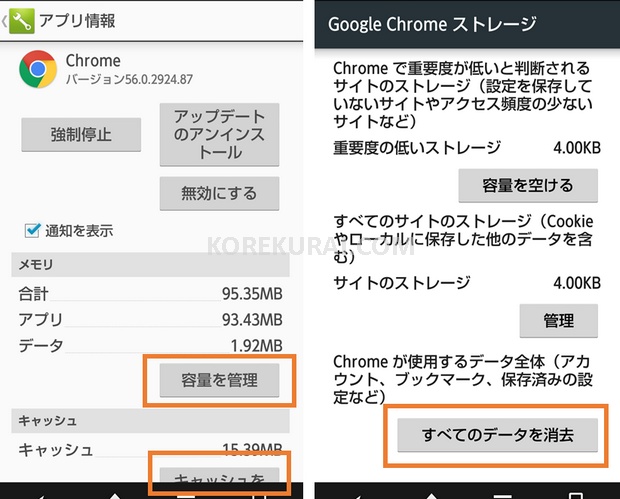
Task: Select the 合計 95.35MB row
Action: pos(150,294)
